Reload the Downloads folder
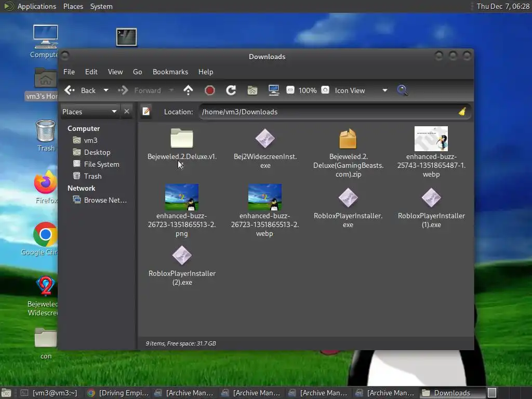Image resolution: width=532 pixels, height=399 pixels. coord(231,90)
